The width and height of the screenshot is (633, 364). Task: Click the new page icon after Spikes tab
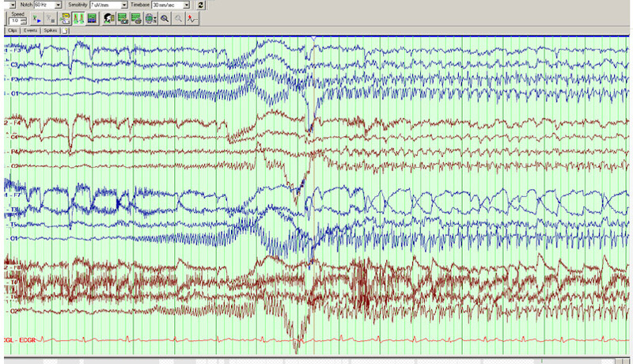pos(65,30)
